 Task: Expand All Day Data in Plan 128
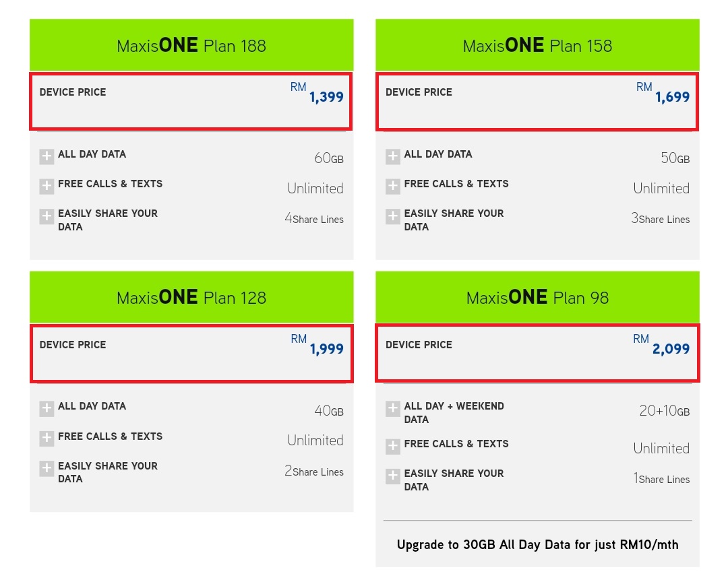click(x=47, y=409)
